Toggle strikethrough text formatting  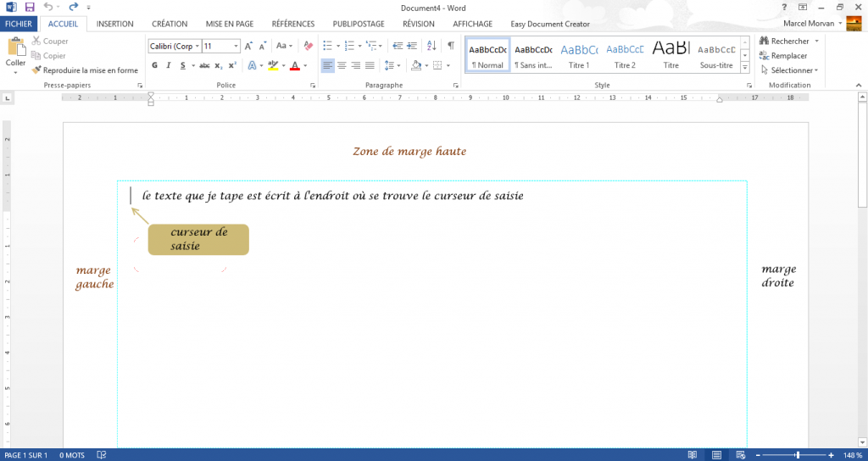(x=204, y=65)
